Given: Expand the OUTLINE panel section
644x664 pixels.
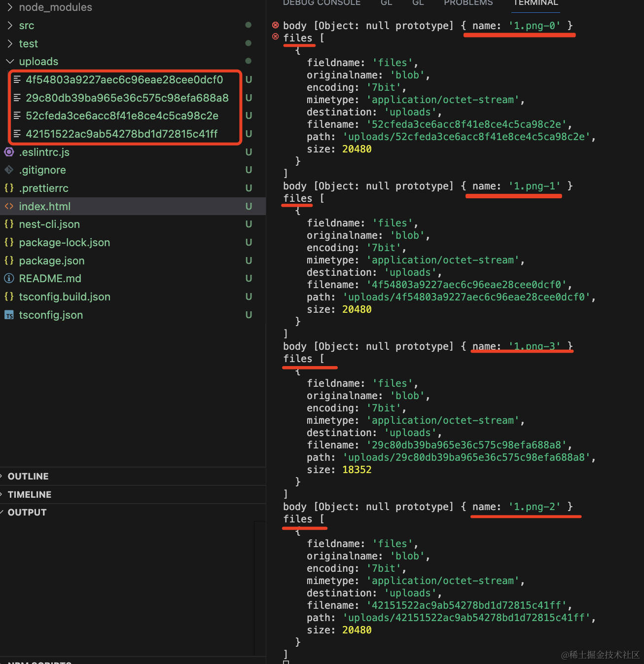Looking at the screenshot, I should [28, 477].
